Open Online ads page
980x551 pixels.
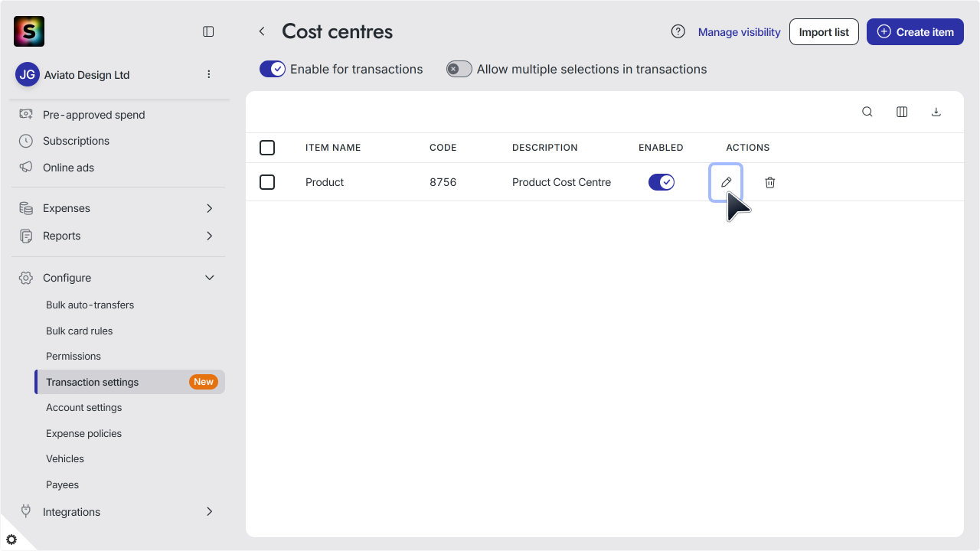[x=68, y=168]
